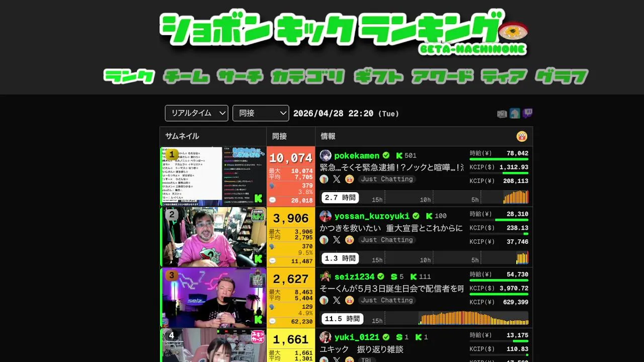
Task: Click the rank 3 stream thumbnail
Action: coord(213,298)
